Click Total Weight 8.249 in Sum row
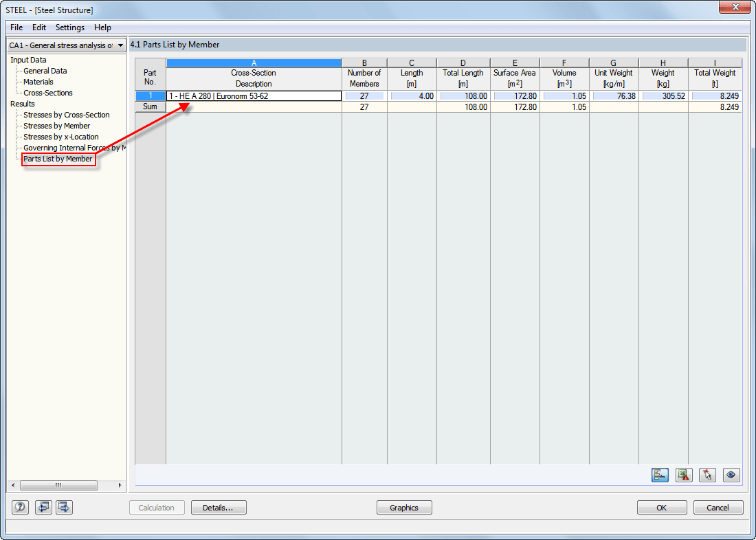 click(x=715, y=107)
